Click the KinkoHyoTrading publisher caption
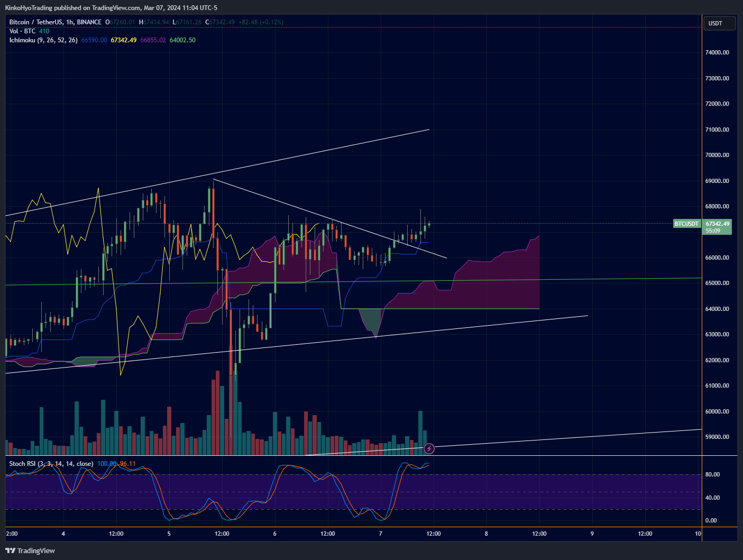743x560 pixels. point(111,8)
